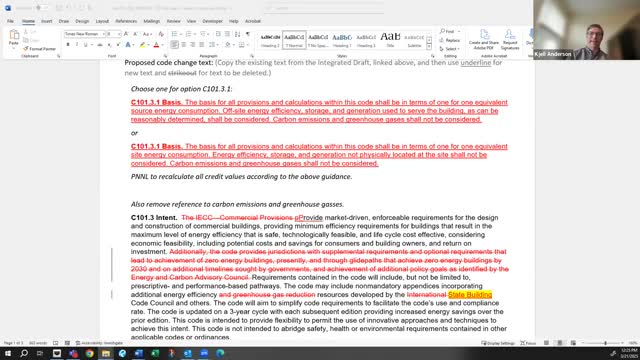Click the Replace button in Editing
Screen dimensions: 640x360
click(450, 40)
